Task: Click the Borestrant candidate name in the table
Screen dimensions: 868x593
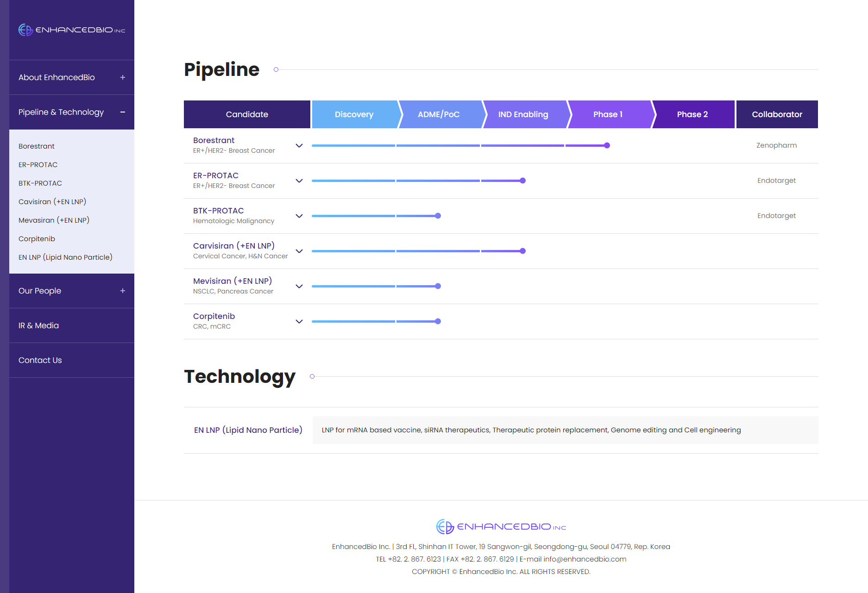Action: (x=214, y=140)
